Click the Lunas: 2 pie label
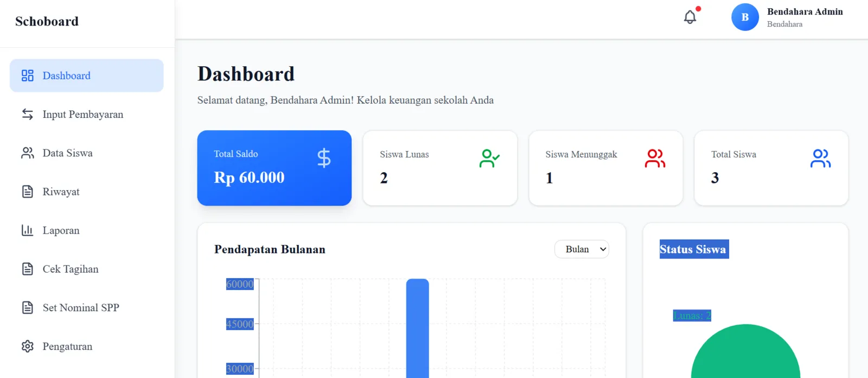868x378 pixels. (692, 316)
